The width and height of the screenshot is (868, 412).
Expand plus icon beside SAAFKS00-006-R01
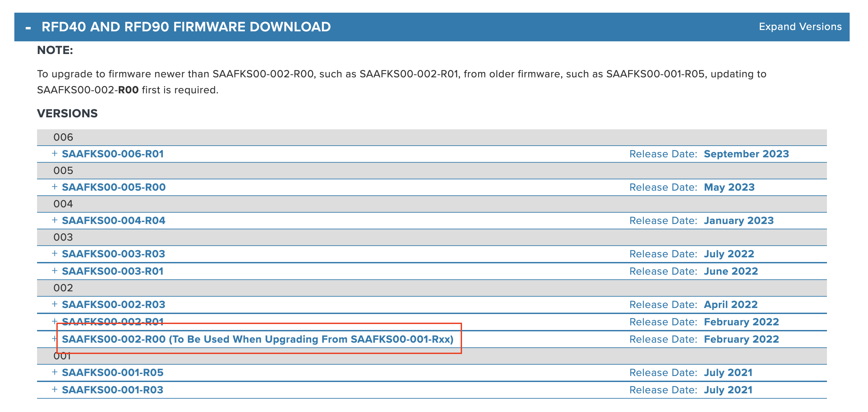pos(55,154)
